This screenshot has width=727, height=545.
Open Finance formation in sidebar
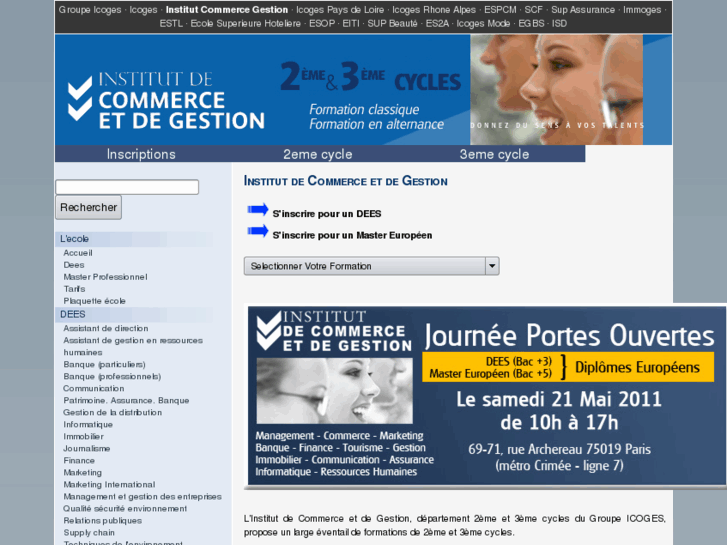tap(79, 461)
